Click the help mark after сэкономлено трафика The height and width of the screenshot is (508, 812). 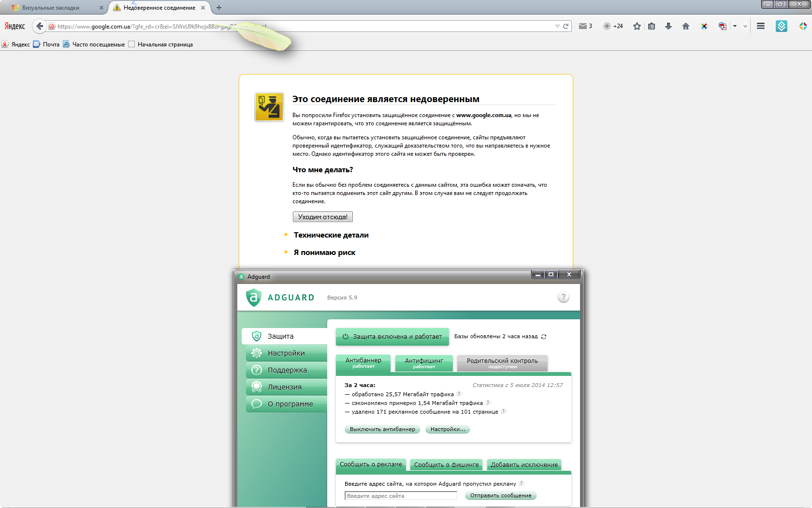(x=488, y=403)
